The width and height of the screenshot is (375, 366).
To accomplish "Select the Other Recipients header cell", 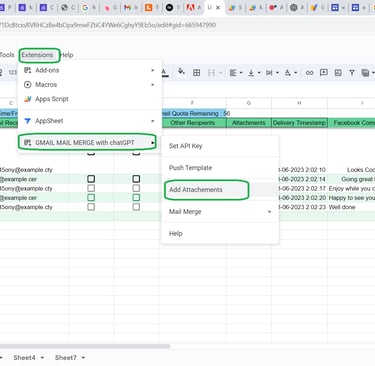I will 193,123.
